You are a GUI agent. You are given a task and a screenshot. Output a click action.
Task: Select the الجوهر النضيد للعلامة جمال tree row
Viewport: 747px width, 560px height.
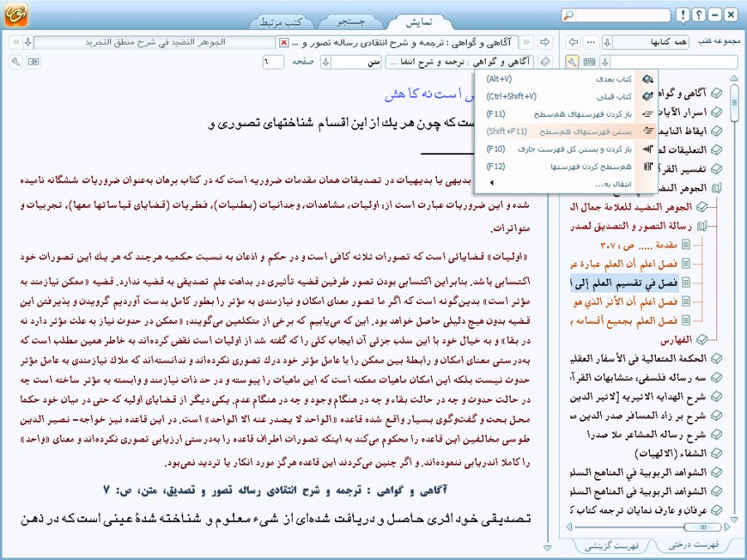(x=631, y=207)
